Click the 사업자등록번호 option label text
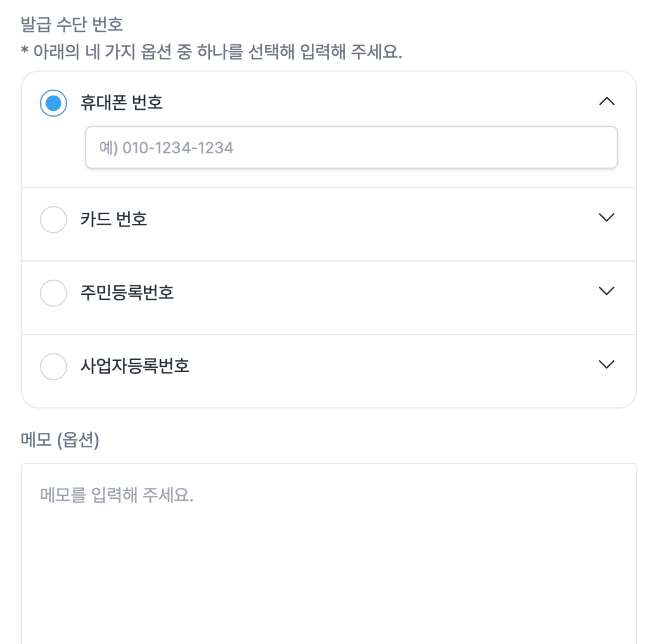Screen dimensions: 652x644 coord(135,366)
